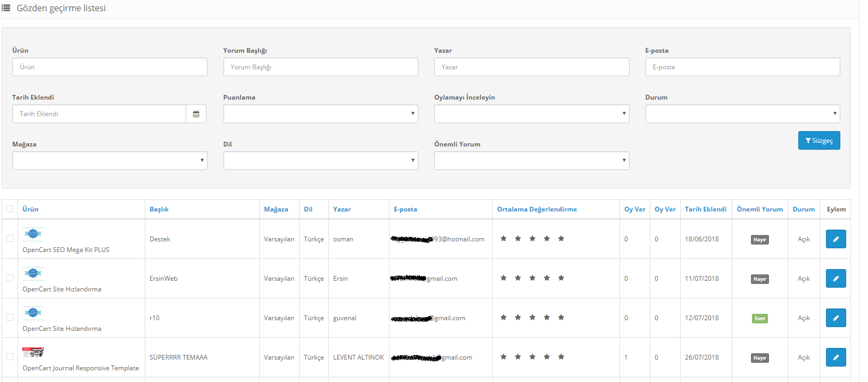Click the OpenCart SEO Mega Kit PLUS product thumbnail
This screenshot has height=382, width=868.
tap(32, 234)
